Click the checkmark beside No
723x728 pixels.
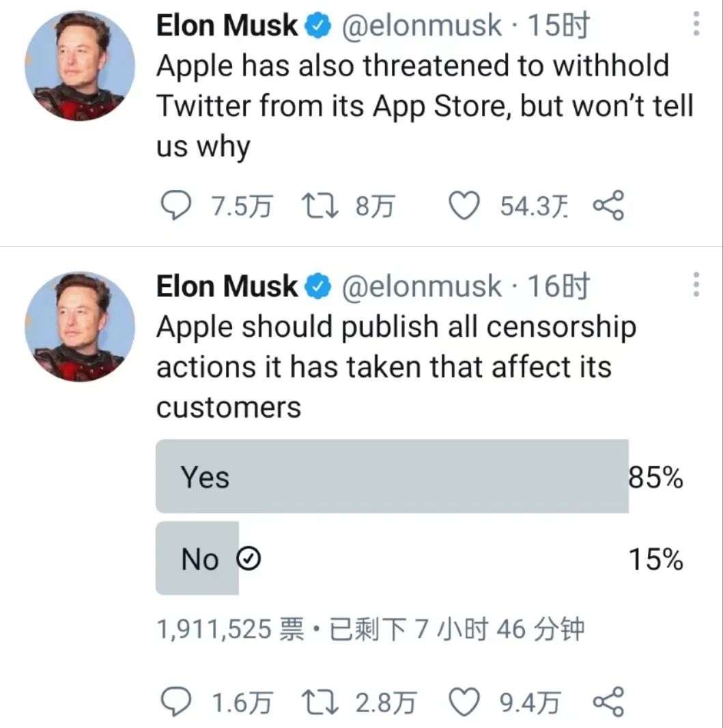pyautogui.click(x=249, y=560)
